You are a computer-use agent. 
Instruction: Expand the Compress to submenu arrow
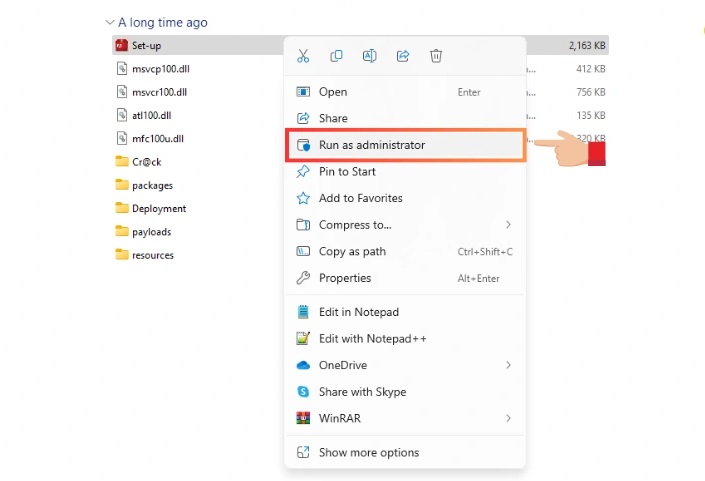[x=509, y=225]
